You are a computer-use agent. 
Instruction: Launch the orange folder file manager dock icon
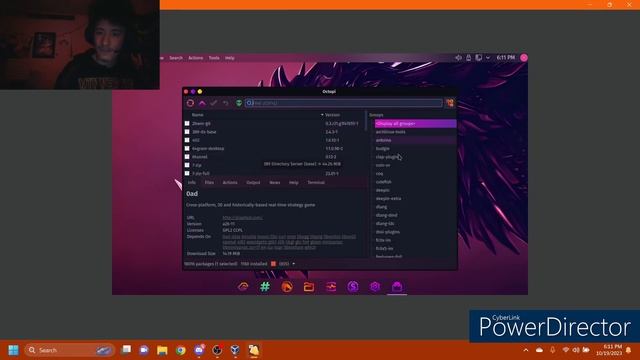309,287
